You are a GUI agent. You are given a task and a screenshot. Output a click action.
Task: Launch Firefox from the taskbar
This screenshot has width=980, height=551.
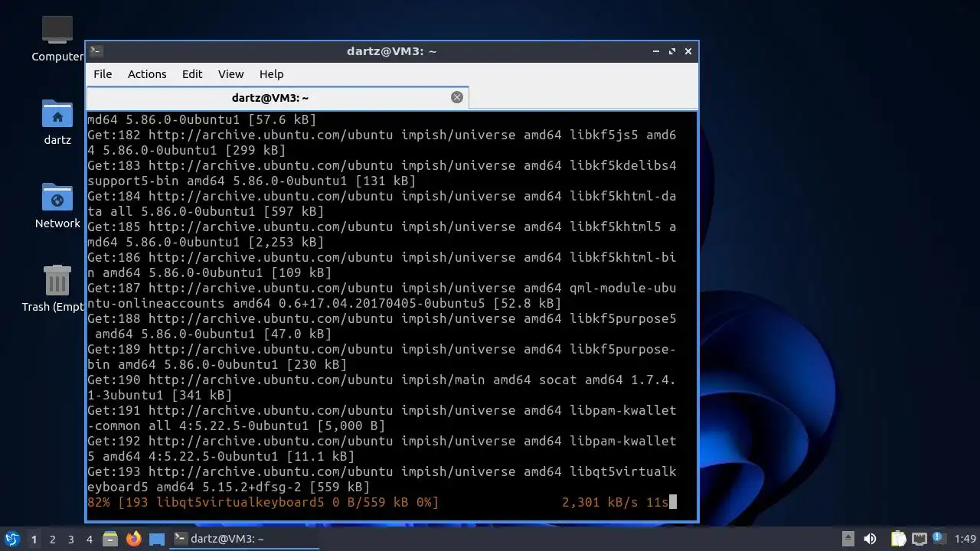pos(134,539)
